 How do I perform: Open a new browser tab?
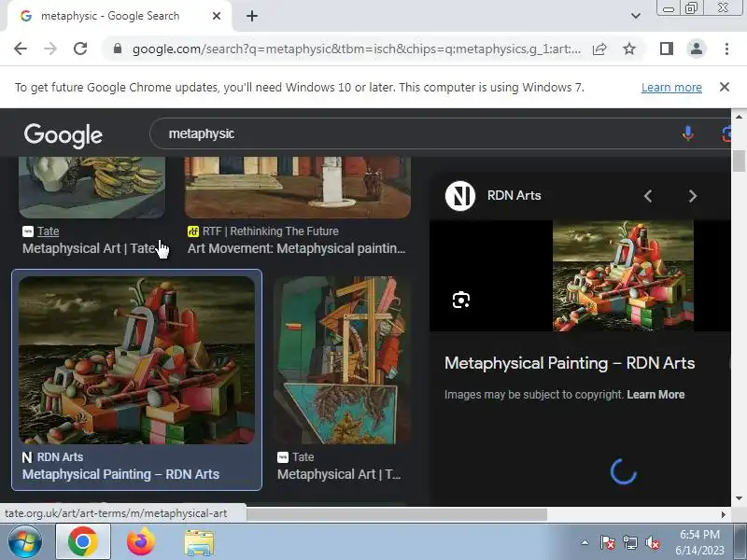[252, 16]
